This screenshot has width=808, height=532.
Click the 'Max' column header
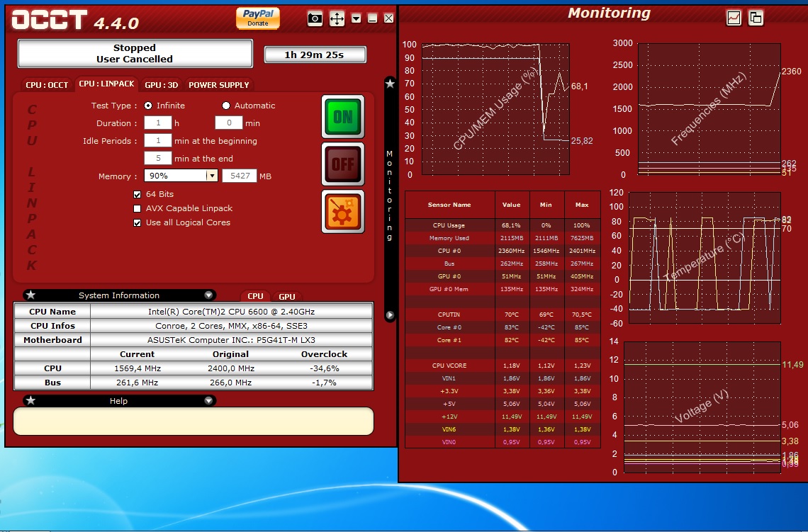point(582,205)
